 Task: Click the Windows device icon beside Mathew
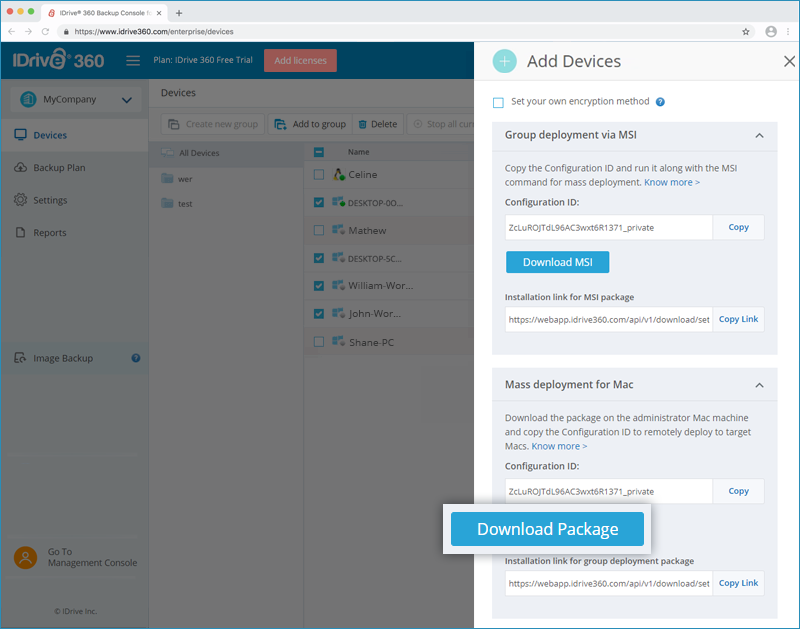338,230
